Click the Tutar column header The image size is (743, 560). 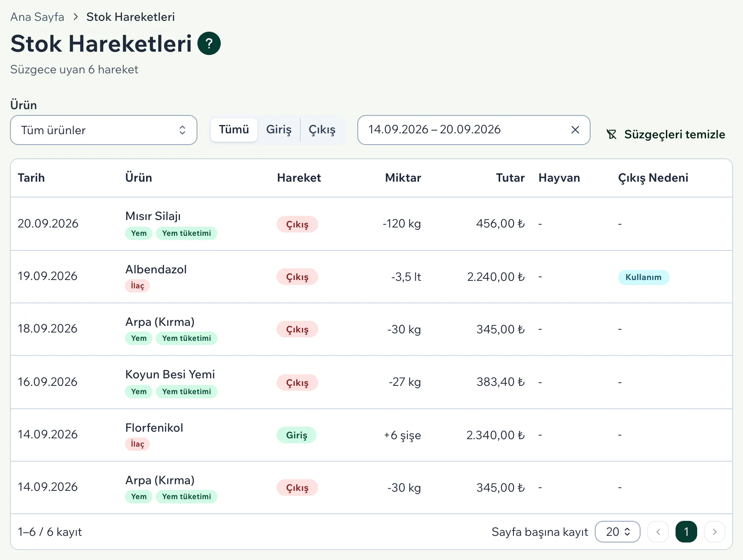510,178
